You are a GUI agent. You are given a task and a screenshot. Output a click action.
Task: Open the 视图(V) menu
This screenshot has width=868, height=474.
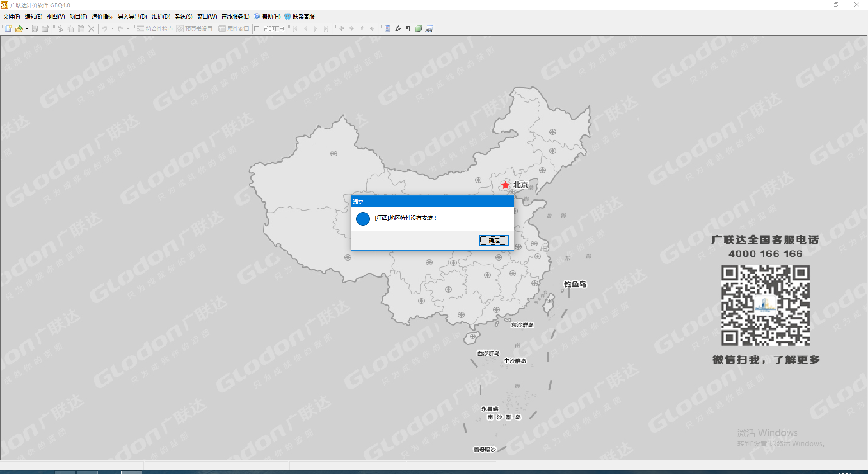56,17
